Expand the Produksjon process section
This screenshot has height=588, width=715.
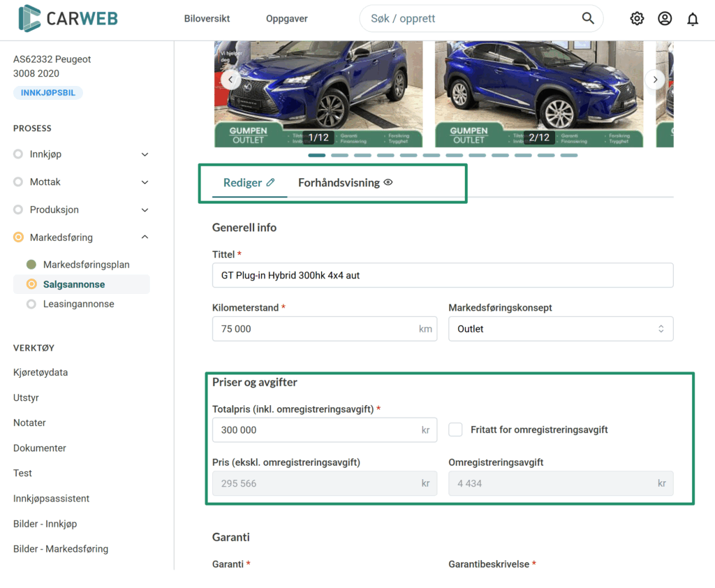[x=145, y=210]
